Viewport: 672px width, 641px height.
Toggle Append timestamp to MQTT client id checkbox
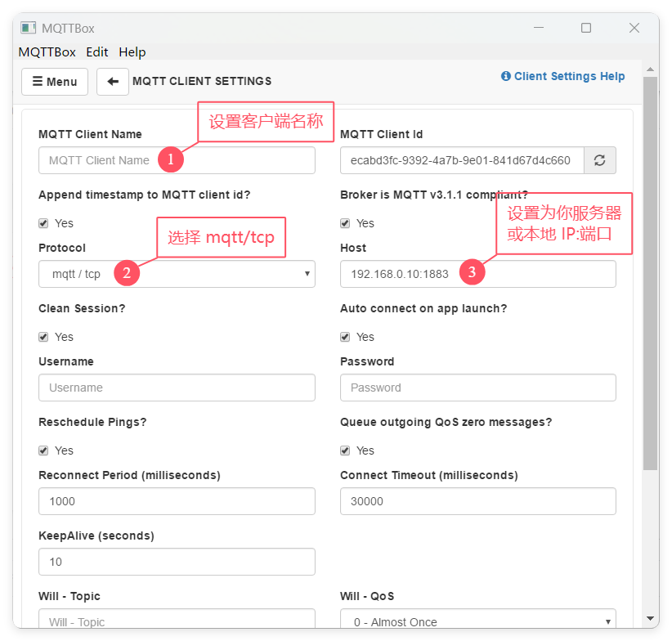43,223
